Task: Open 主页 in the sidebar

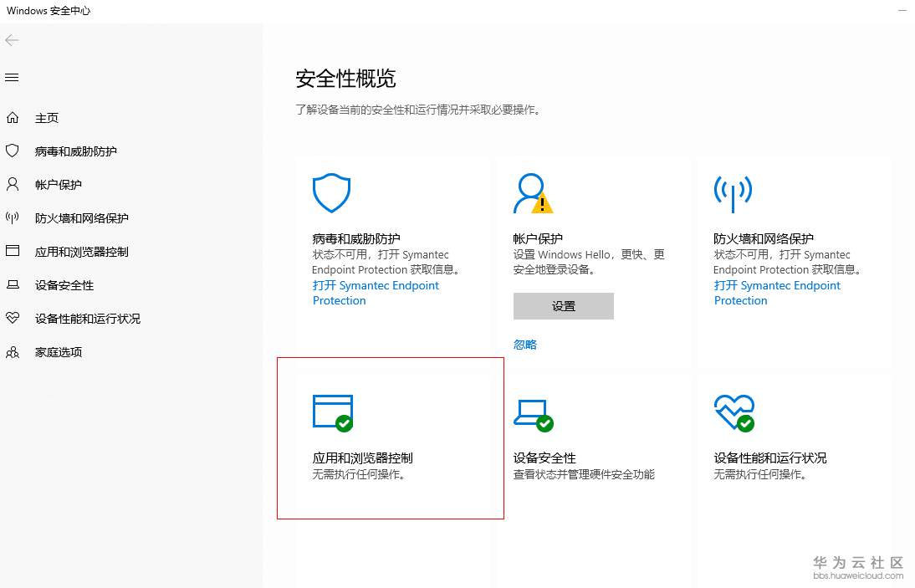Action: (47, 118)
